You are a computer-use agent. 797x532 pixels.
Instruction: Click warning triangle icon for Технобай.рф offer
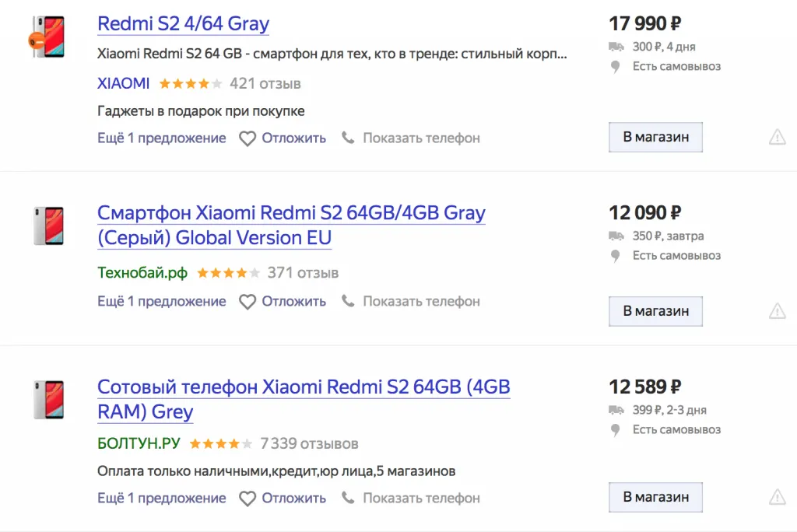click(x=777, y=311)
